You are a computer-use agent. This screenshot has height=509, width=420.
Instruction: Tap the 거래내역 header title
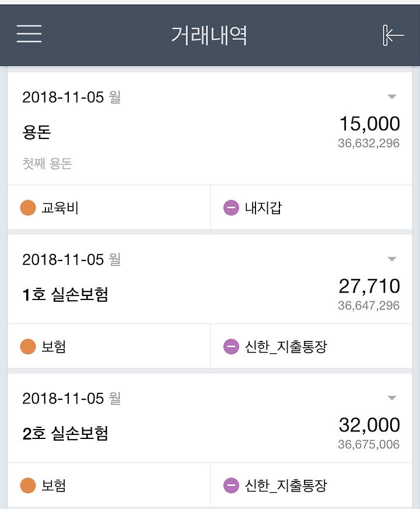209,35
